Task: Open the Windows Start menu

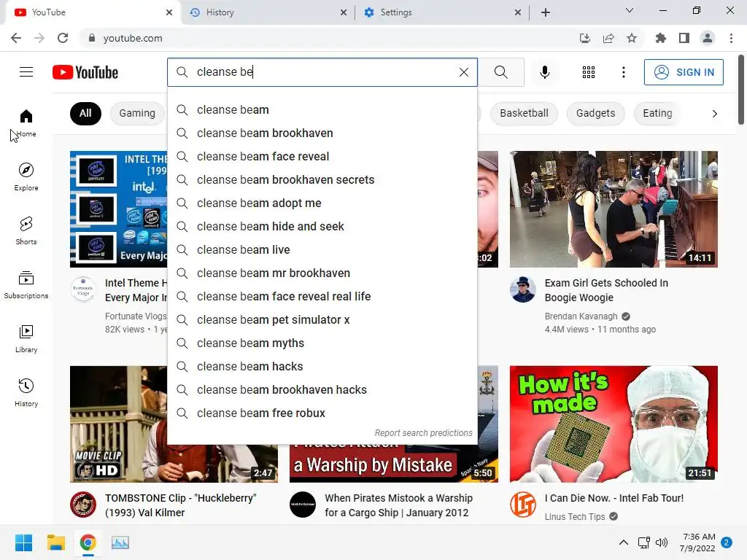Action: (x=23, y=542)
